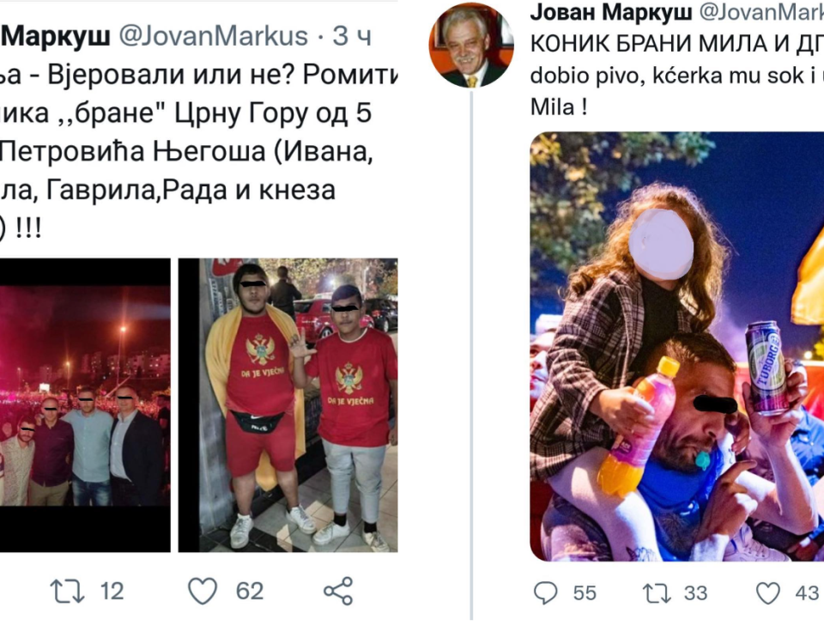Reply via the speech bubble icon showing 55
The height and width of the screenshot is (644, 824).
(x=546, y=593)
